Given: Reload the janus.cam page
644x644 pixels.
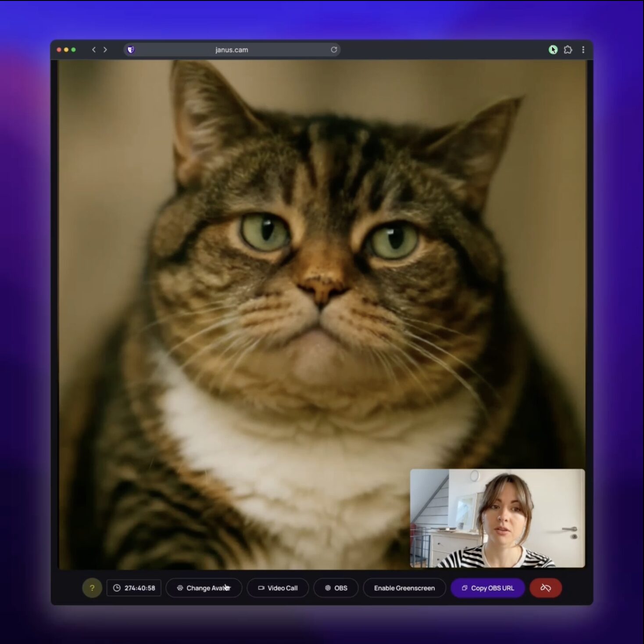Looking at the screenshot, I should (334, 50).
